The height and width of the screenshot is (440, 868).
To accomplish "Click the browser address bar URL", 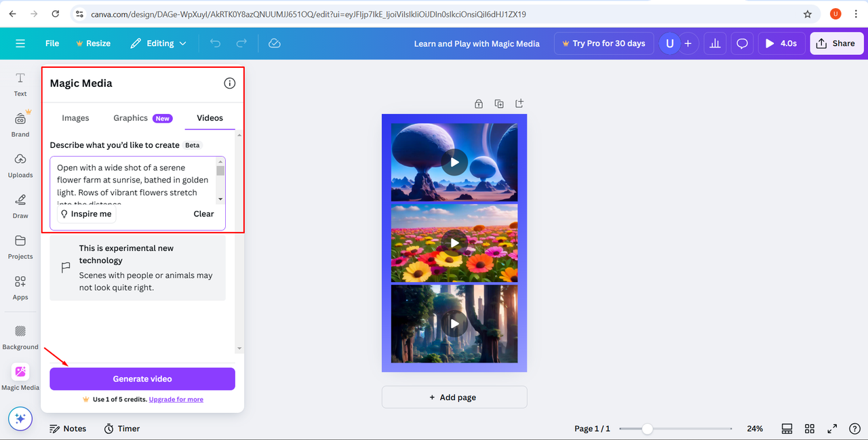I will (309, 14).
